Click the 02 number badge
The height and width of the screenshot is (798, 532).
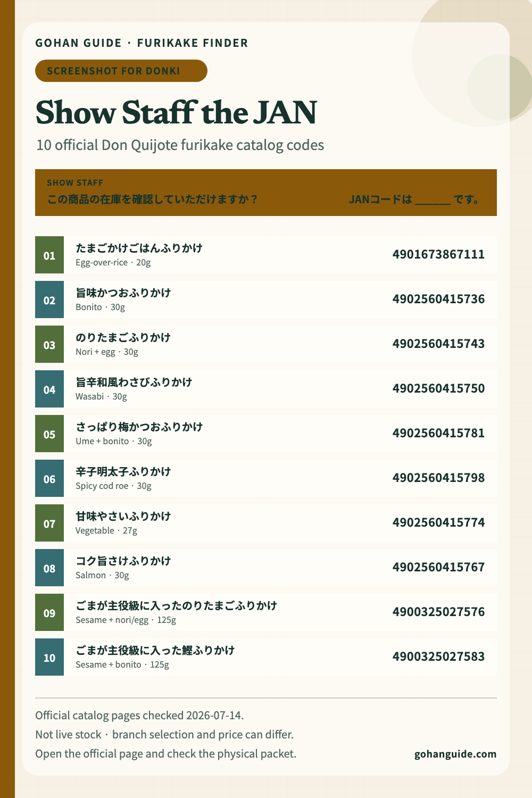point(49,300)
